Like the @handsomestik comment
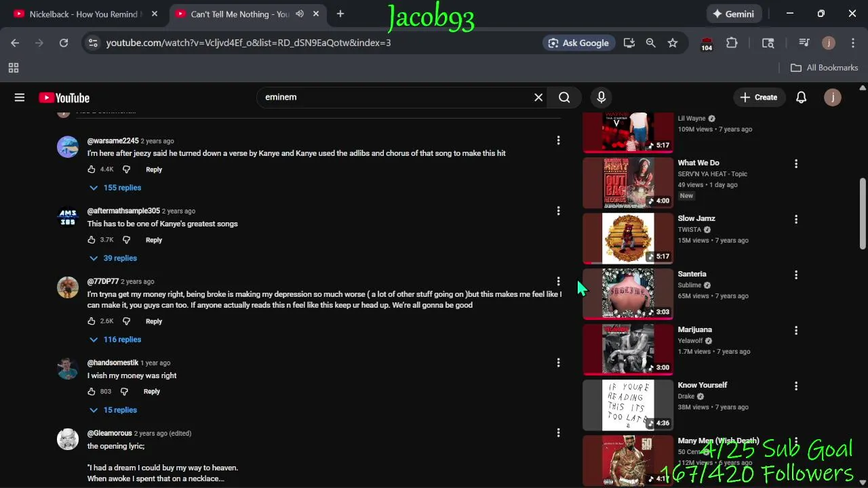868x488 pixels. point(92,392)
